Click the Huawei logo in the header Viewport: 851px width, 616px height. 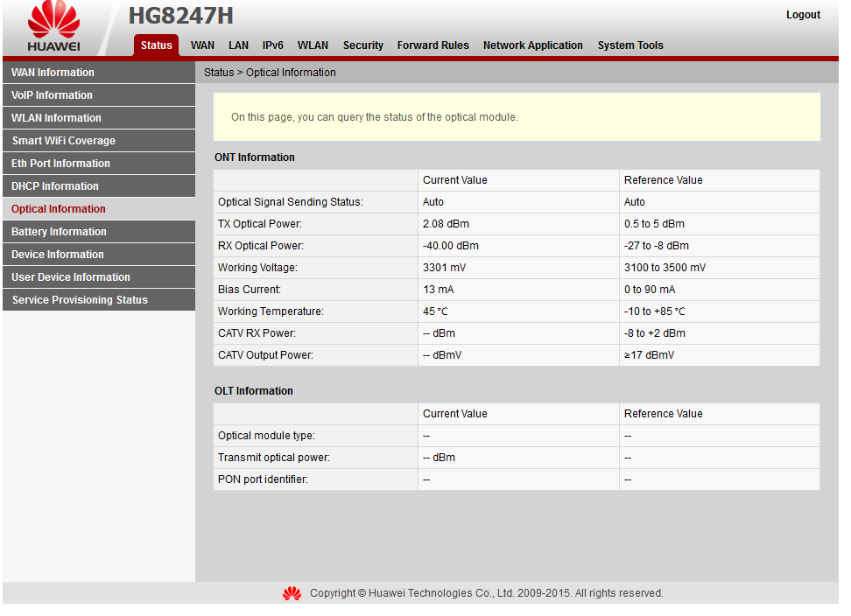click(53, 28)
